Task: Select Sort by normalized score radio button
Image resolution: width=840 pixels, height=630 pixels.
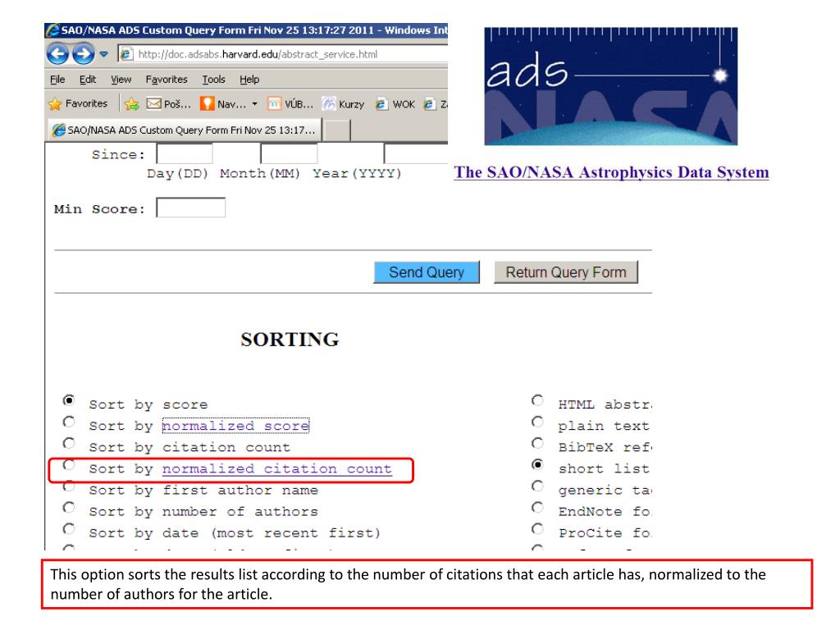Action: (x=69, y=422)
